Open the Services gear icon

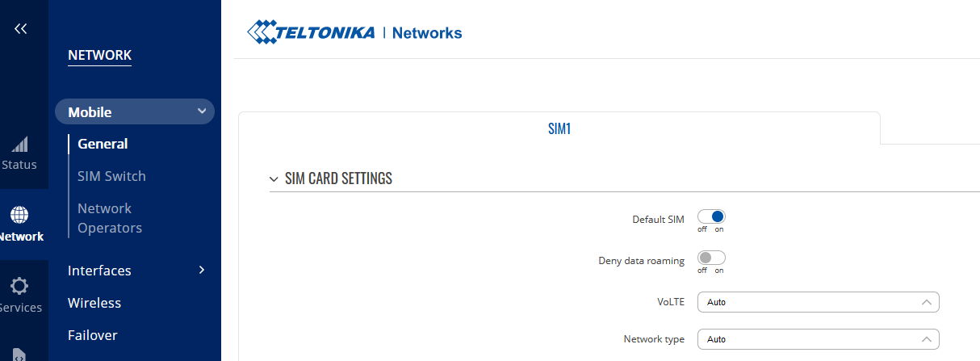click(x=19, y=286)
